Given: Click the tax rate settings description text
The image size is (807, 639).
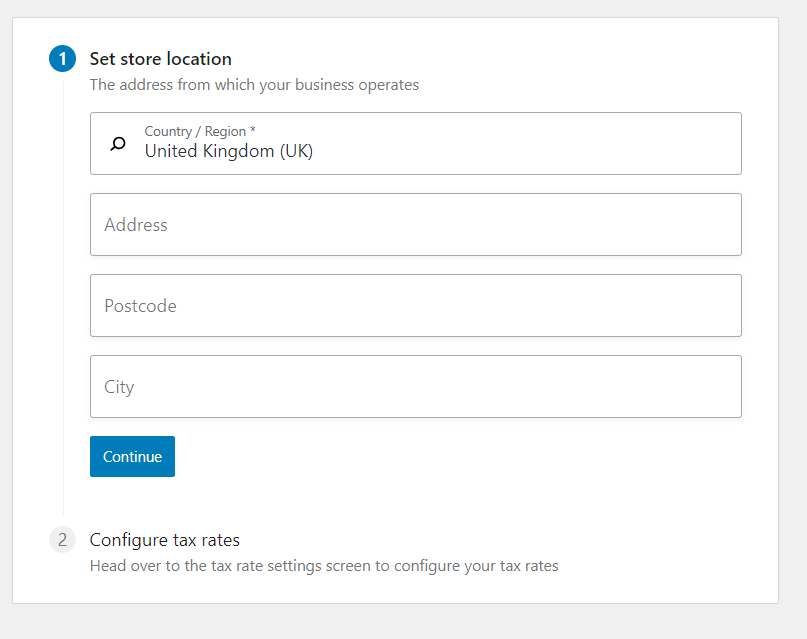Looking at the screenshot, I should click(324, 565).
